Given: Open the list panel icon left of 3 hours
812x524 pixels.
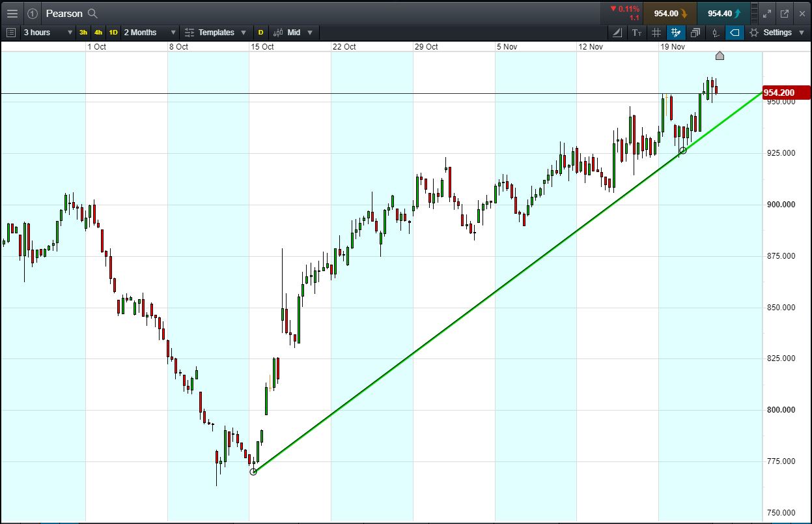Looking at the screenshot, I should point(11,32).
